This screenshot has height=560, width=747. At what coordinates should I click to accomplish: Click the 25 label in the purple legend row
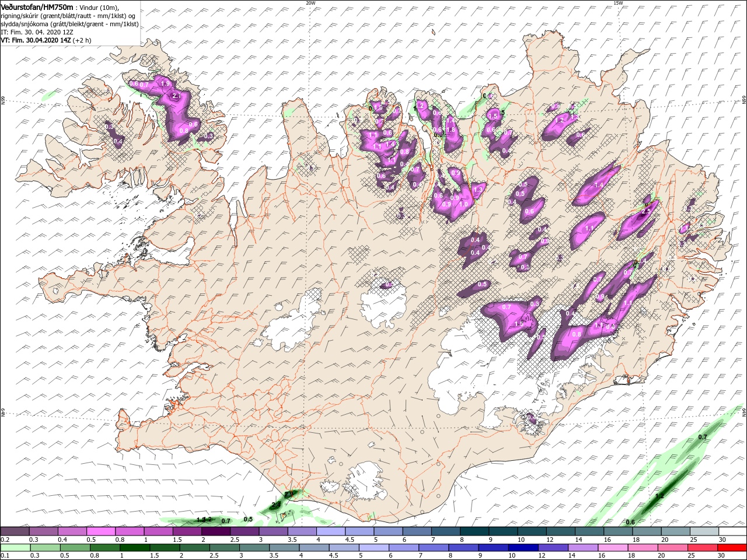click(693, 540)
